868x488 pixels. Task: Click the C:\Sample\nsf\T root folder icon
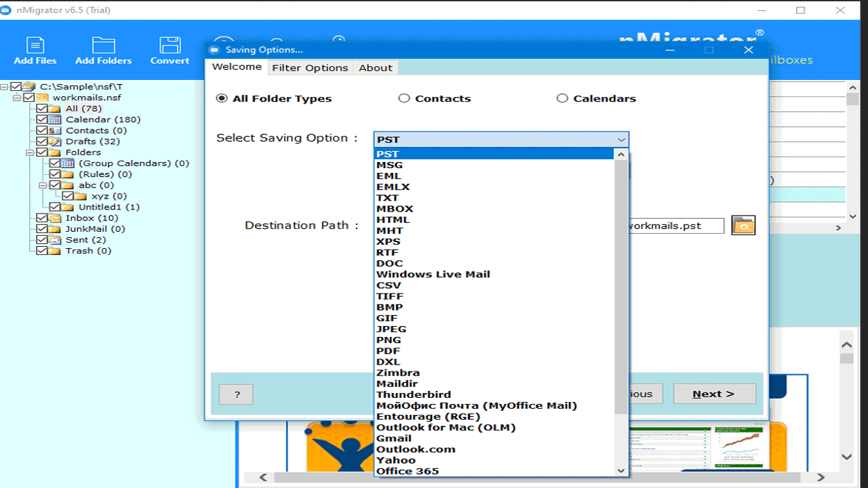tap(29, 87)
